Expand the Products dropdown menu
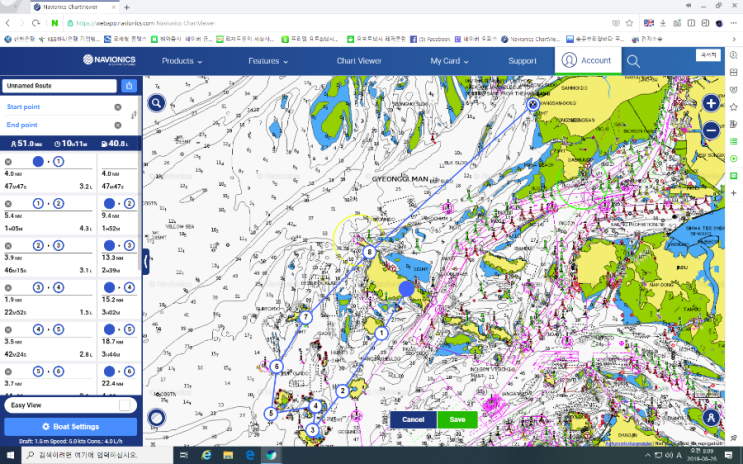 click(x=182, y=61)
